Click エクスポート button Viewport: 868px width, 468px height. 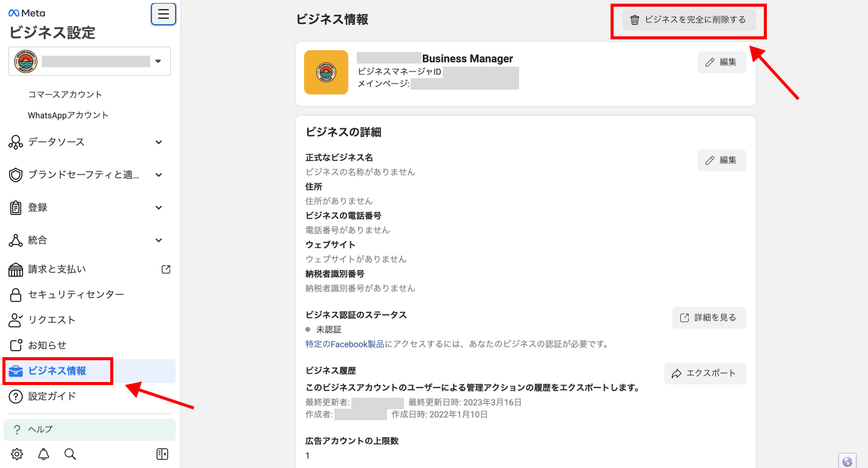point(705,374)
